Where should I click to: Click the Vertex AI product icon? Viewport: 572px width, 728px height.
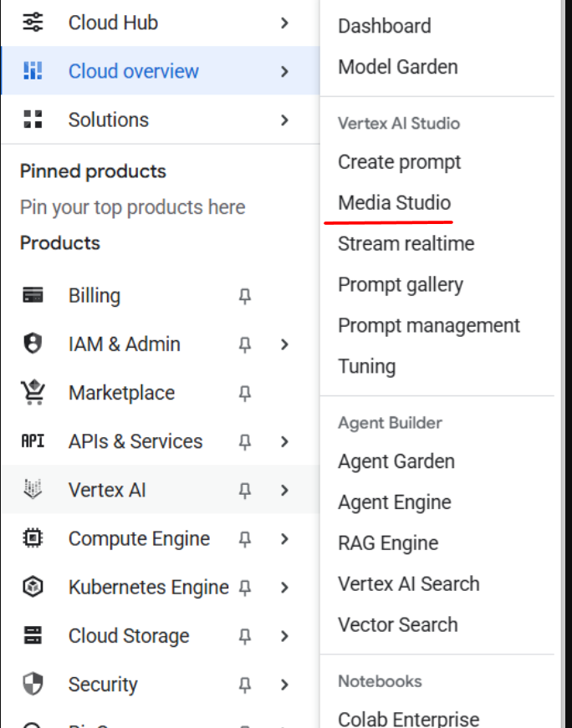click(33, 489)
